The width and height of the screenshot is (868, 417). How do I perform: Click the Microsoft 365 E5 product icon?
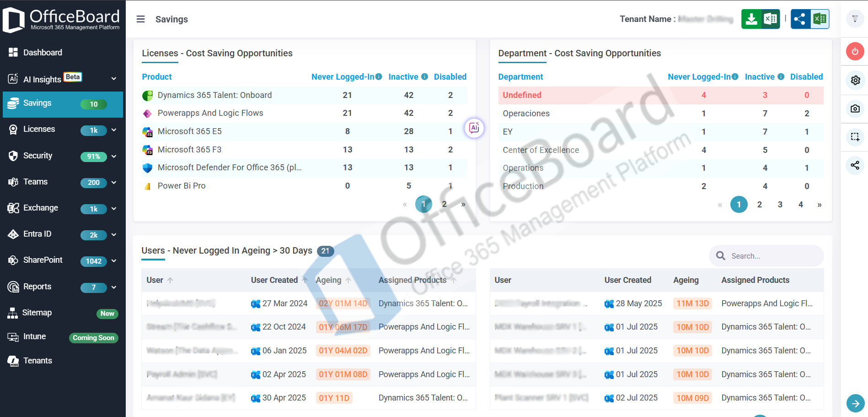point(147,132)
